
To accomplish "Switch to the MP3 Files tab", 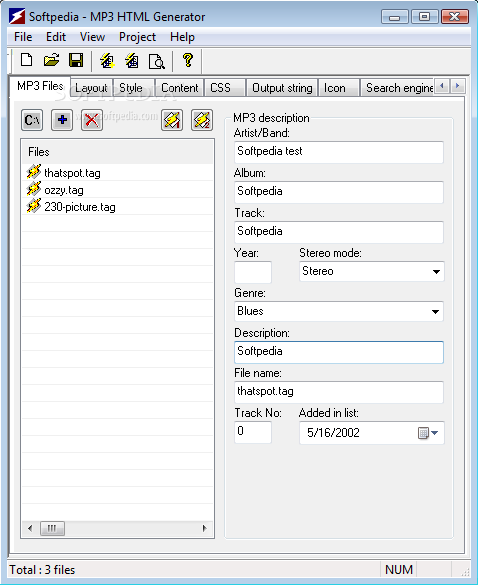I will pos(40,86).
